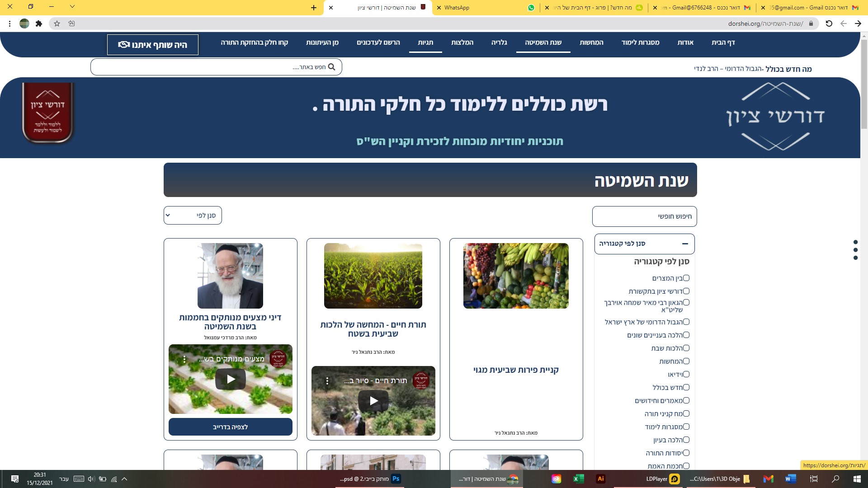Open LDPlayer from the taskbar
This screenshot has height=488, width=868.
click(x=663, y=479)
